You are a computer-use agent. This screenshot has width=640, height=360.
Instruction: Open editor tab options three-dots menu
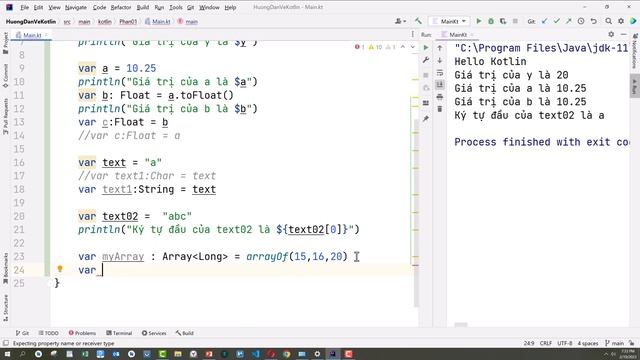click(x=413, y=35)
